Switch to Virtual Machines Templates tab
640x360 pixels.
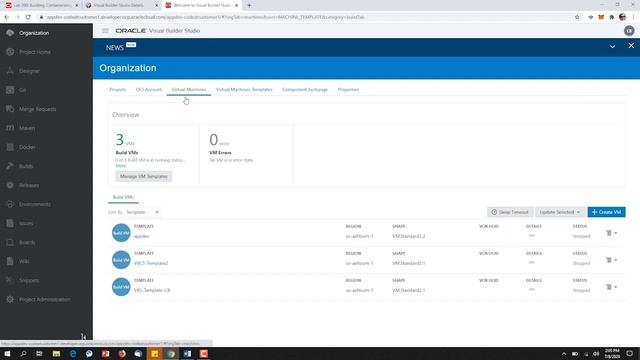(244, 89)
